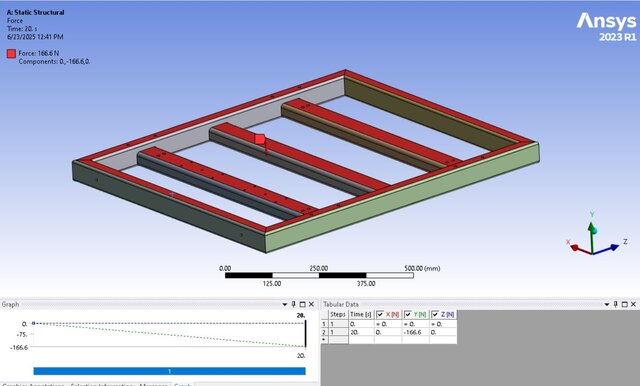Select the 'Force: 166.6 N' legend label
Screen dimensions: 640x386
pyautogui.click(x=38, y=53)
